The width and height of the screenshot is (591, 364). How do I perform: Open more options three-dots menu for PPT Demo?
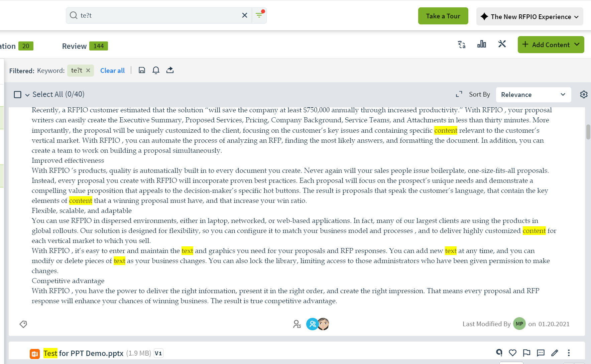click(569, 353)
